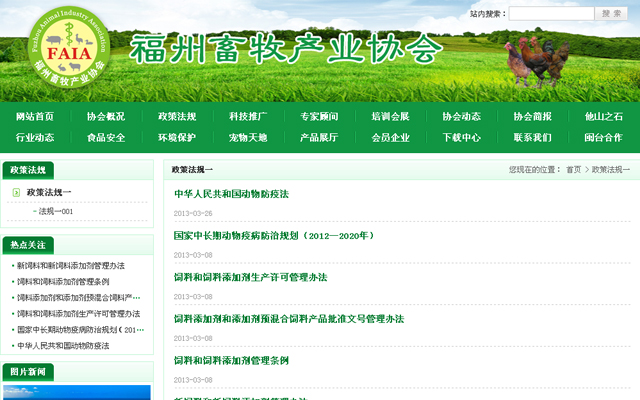Click the 政策法规一 breadcrumb link
This screenshot has width=640, height=400.
tap(611, 169)
